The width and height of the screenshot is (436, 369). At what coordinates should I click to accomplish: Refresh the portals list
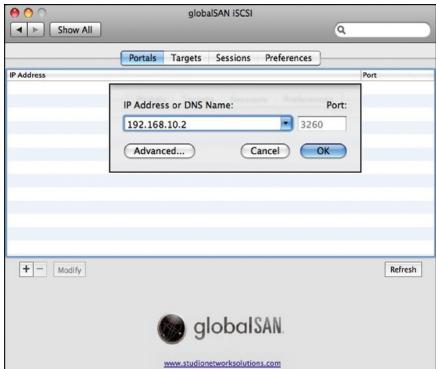pyautogui.click(x=403, y=269)
